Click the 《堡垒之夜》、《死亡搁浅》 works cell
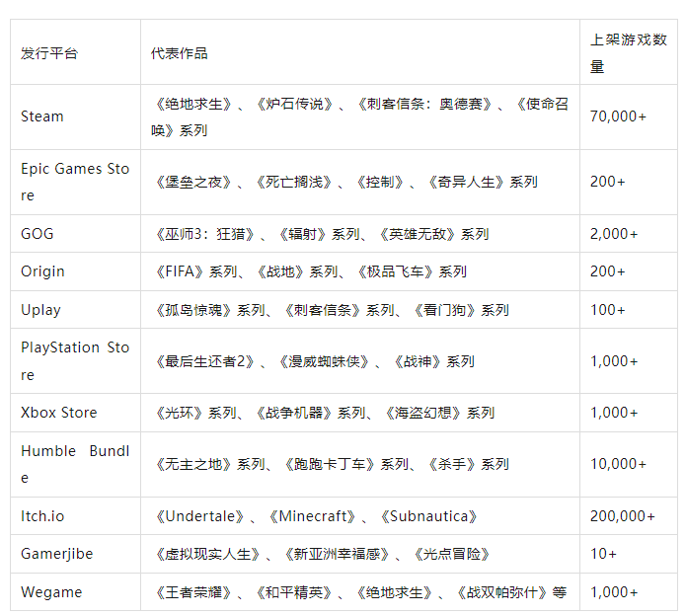 pos(360,182)
